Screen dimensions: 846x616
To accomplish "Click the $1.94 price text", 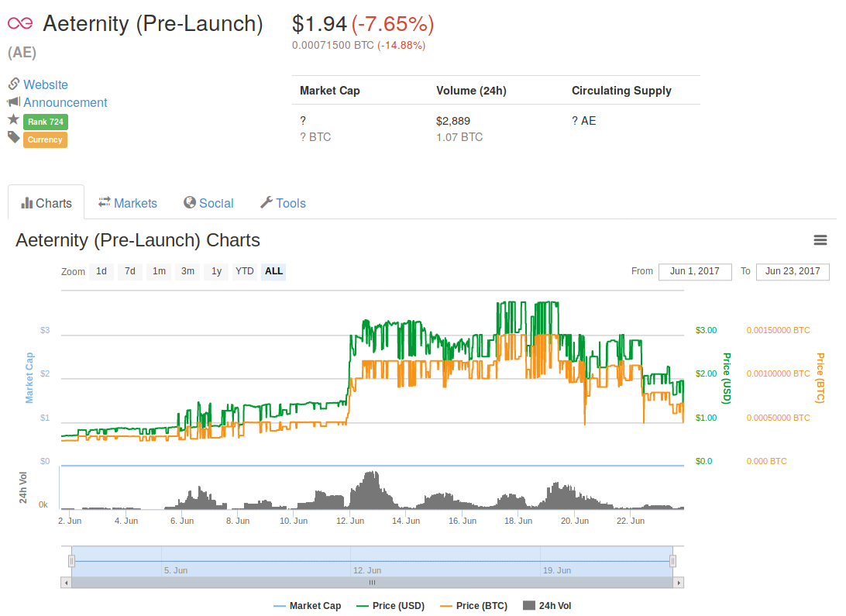I will click(x=319, y=24).
